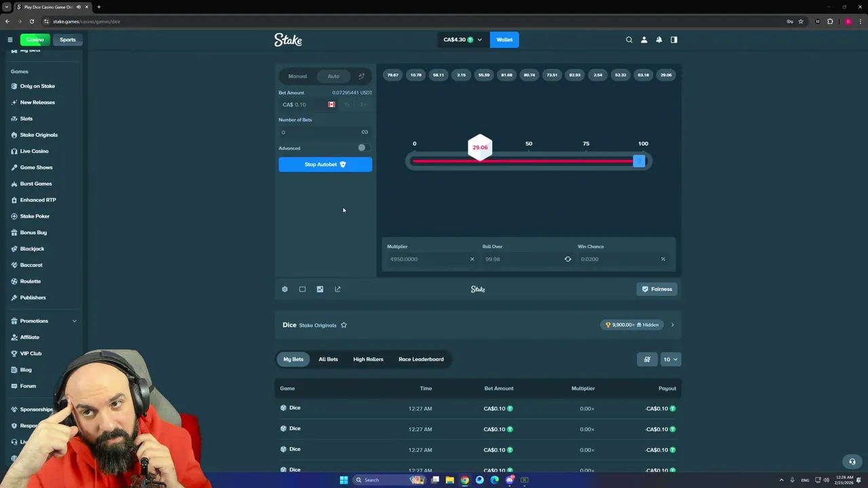Image resolution: width=868 pixels, height=488 pixels.
Task: Toggle theatre mode rectangle icon
Action: (302, 289)
